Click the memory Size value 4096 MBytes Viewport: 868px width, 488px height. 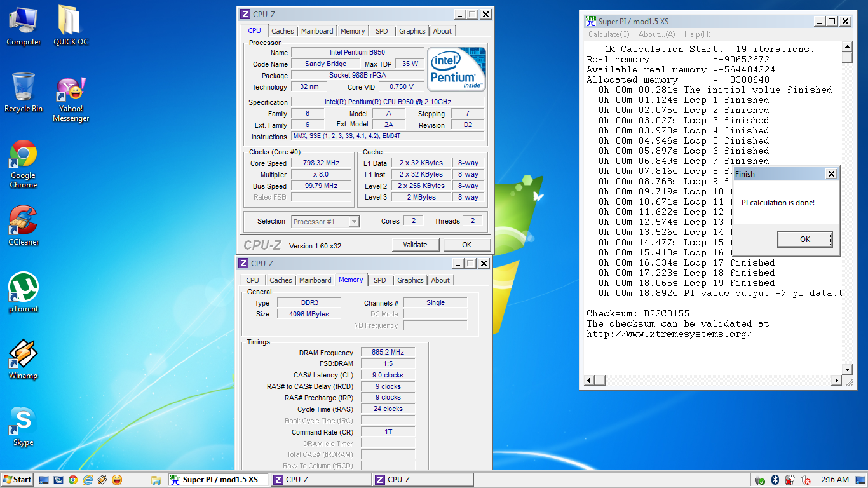click(x=310, y=315)
